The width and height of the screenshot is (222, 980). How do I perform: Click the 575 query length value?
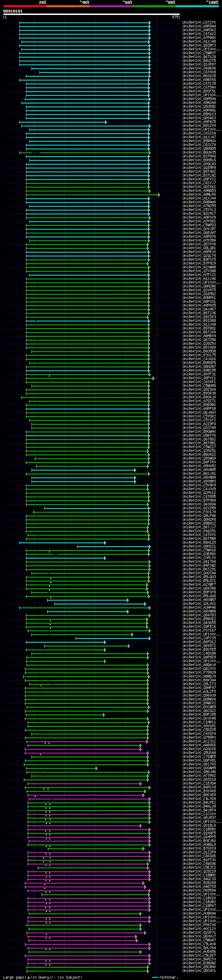pos(175,17)
